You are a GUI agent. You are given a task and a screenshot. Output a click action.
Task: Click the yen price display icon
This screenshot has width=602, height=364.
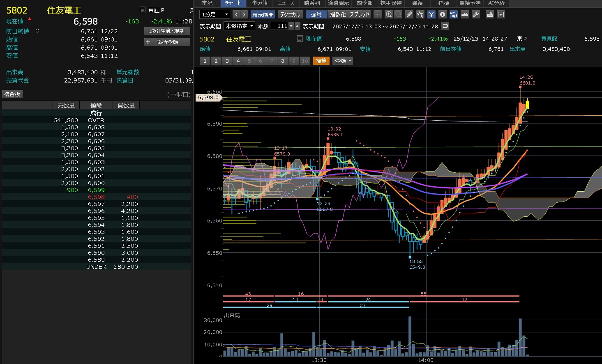tap(431, 14)
